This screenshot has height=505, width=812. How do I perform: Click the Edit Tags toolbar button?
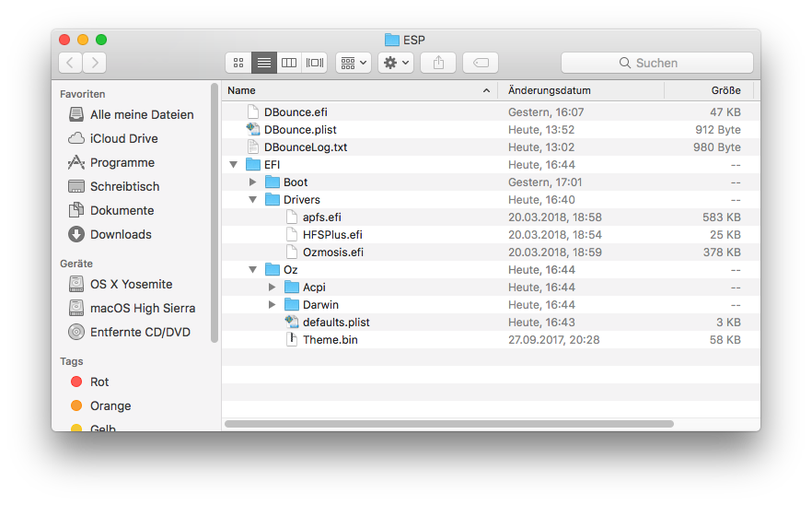tap(481, 63)
